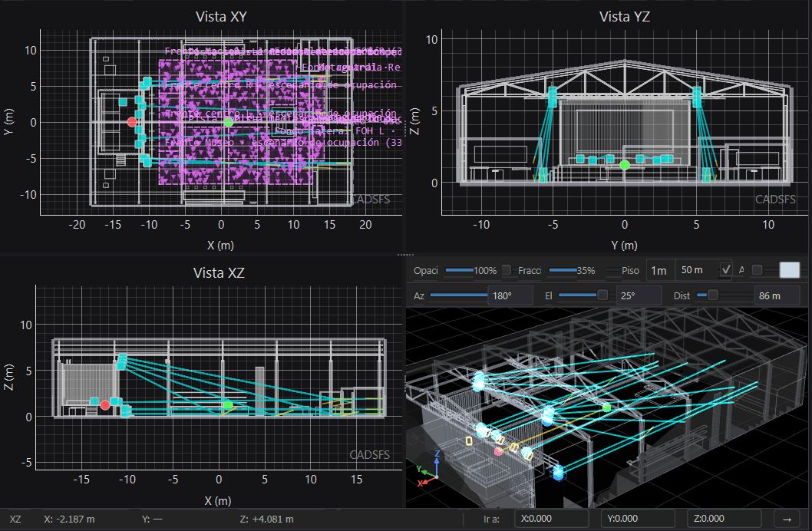This screenshot has height=531, width=812.
Task: Click the 25° elevation value field
Action: point(639,295)
